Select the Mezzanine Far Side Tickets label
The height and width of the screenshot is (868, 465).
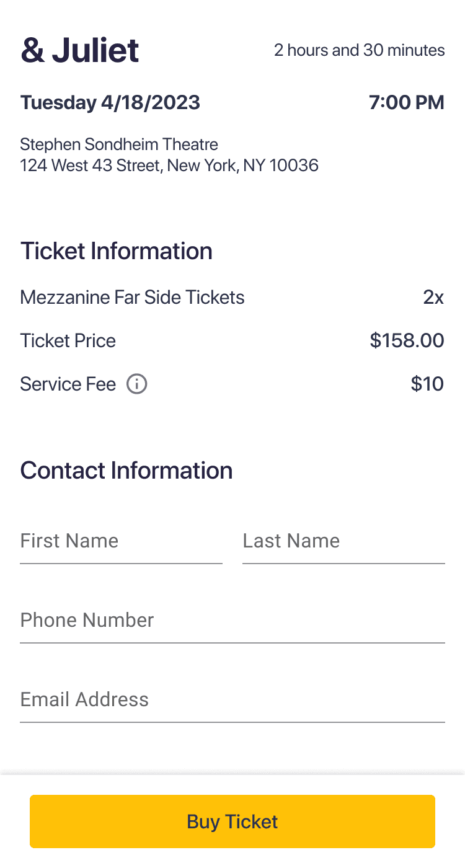132,298
